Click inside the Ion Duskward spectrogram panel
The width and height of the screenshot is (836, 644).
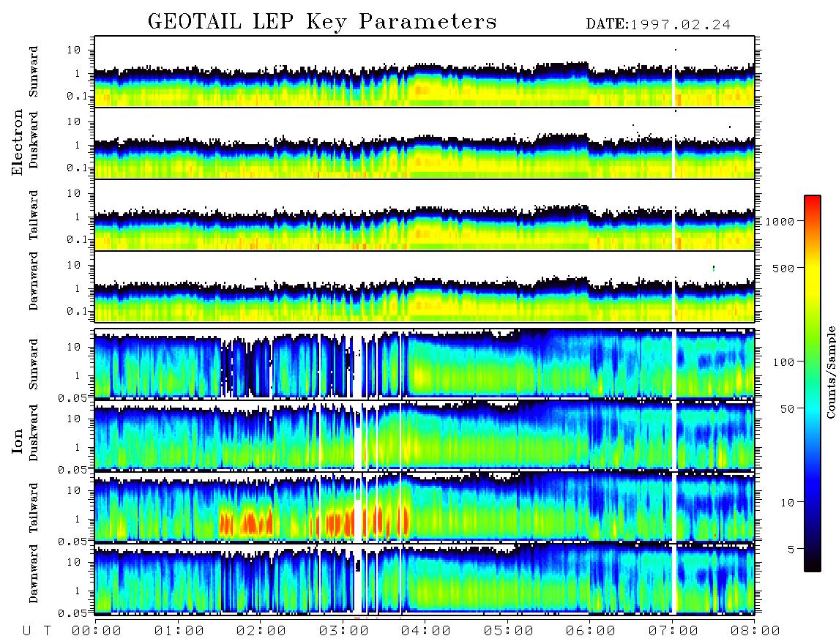coord(425,435)
